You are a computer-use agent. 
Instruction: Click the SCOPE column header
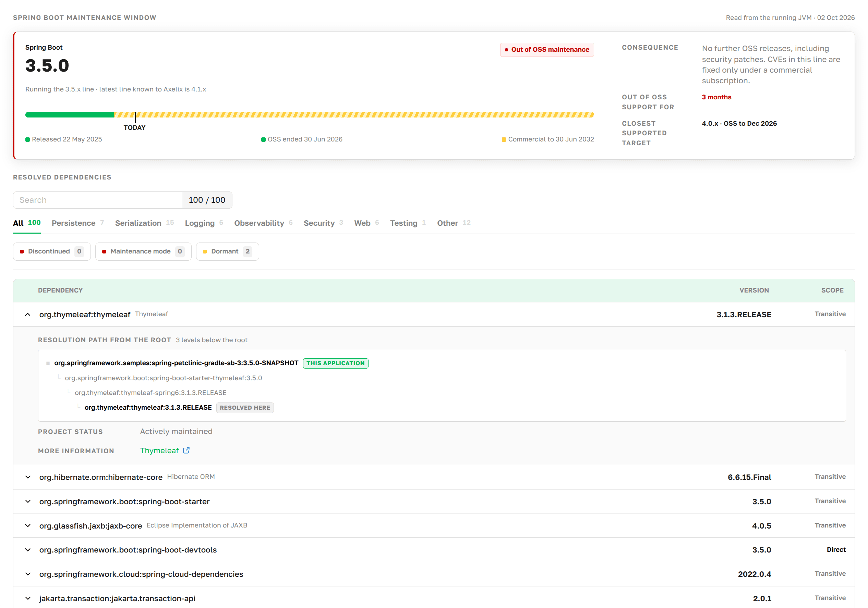pyautogui.click(x=832, y=290)
